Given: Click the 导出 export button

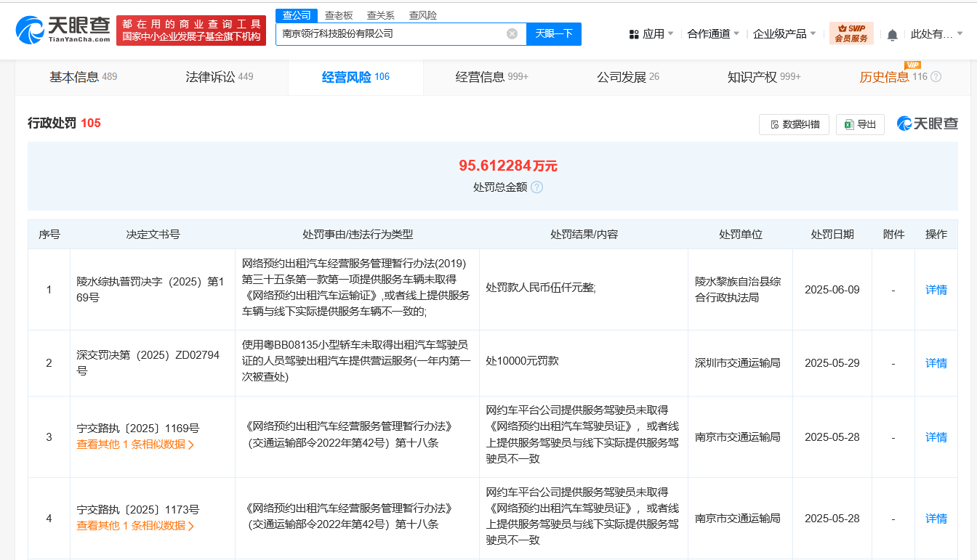Looking at the screenshot, I should [860, 124].
